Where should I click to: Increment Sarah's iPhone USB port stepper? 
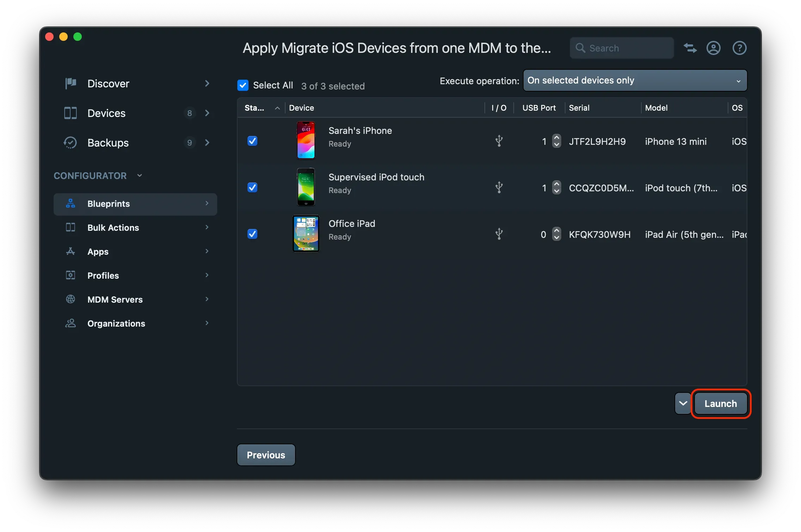pyautogui.click(x=556, y=138)
